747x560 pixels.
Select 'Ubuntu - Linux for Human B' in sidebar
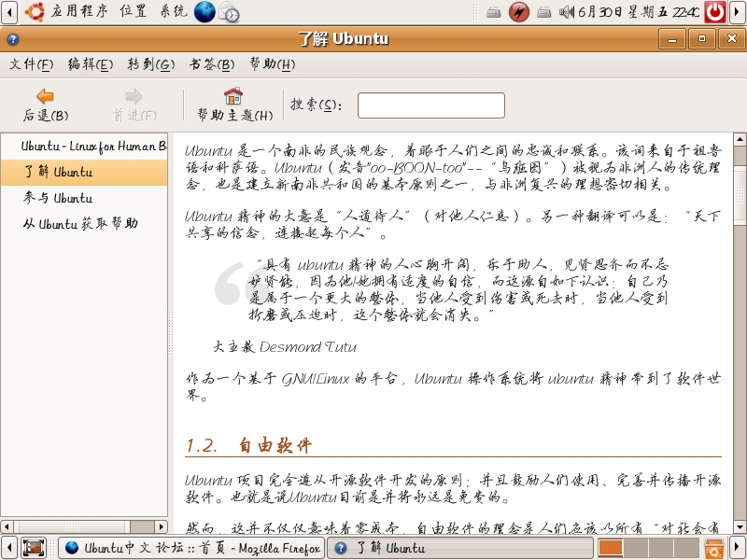click(84, 147)
